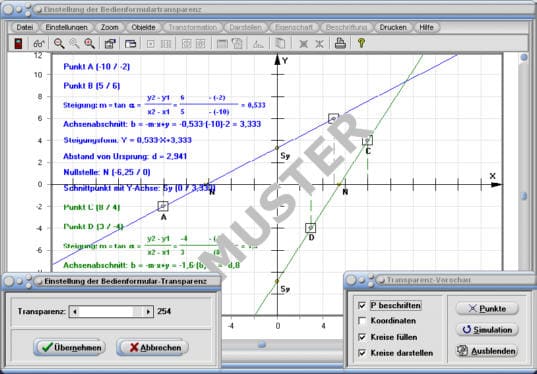Click Transparenz slider left arrow

[75, 312]
